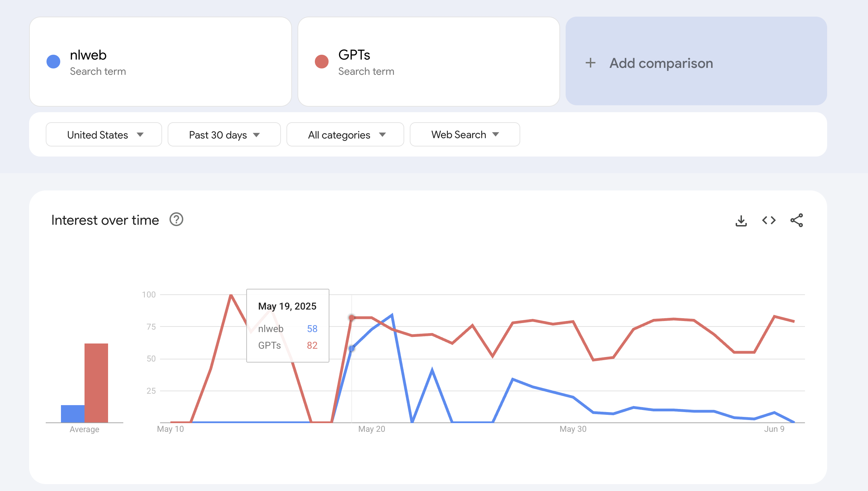Click the embed code icon
The height and width of the screenshot is (491, 868).
[x=769, y=220]
